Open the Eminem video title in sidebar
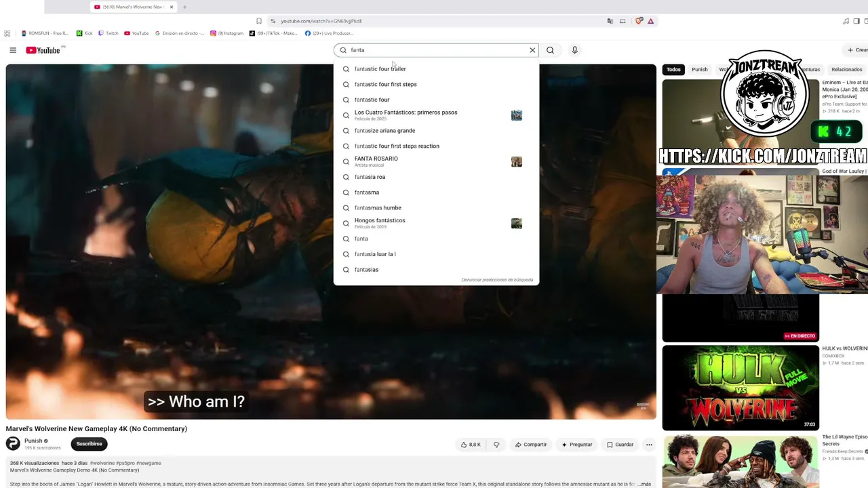The height and width of the screenshot is (488, 868). [845, 89]
